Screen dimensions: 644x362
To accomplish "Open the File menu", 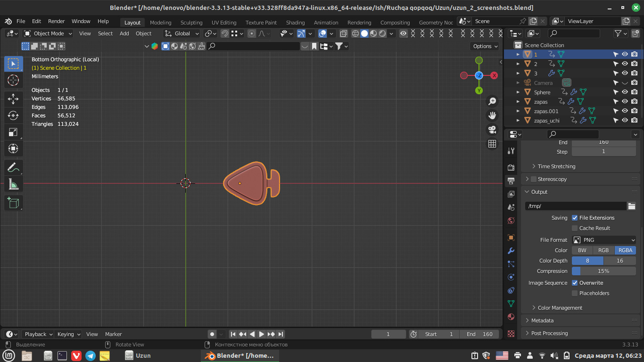I will click(x=21, y=21).
